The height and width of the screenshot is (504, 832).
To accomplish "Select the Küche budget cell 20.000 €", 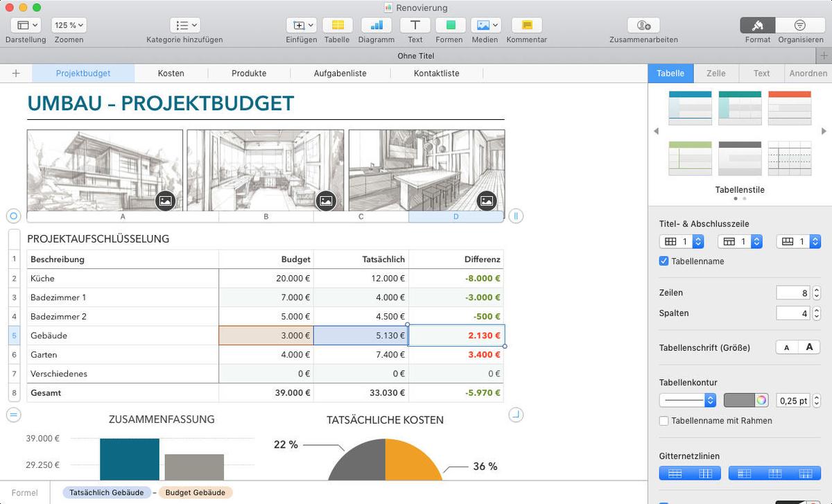I will 266,278.
